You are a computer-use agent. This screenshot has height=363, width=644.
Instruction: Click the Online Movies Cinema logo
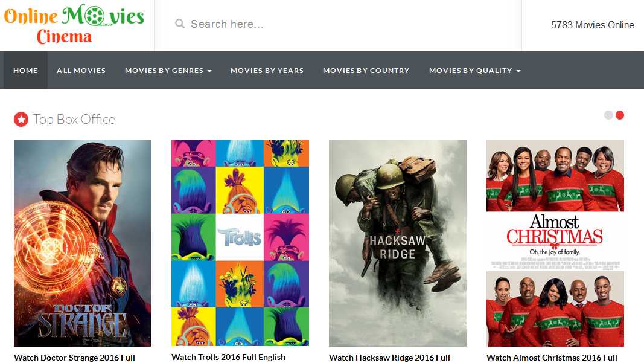click(74, 25)
